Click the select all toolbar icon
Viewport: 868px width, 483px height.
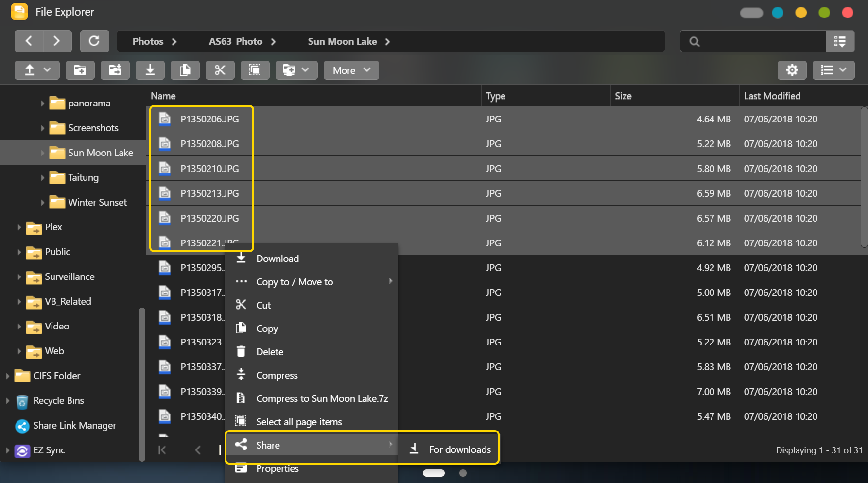coord(255,70)
